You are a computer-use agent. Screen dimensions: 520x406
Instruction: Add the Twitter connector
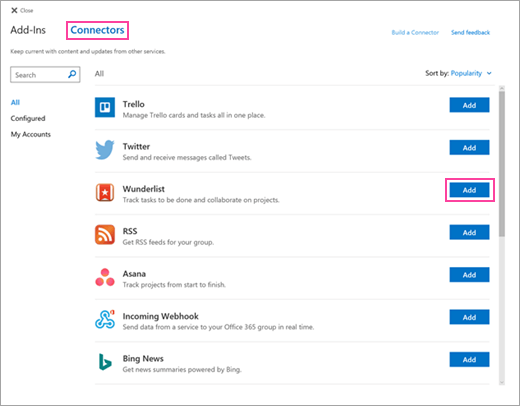(x=469, y=147)
